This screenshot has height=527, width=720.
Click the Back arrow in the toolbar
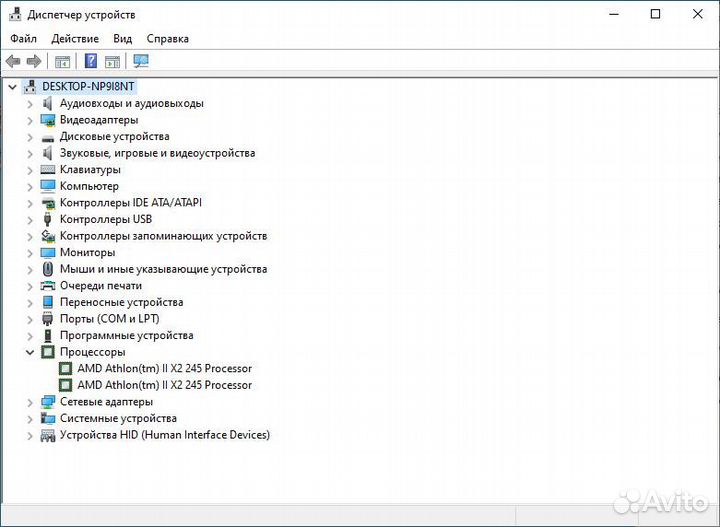tap(14, 61)
